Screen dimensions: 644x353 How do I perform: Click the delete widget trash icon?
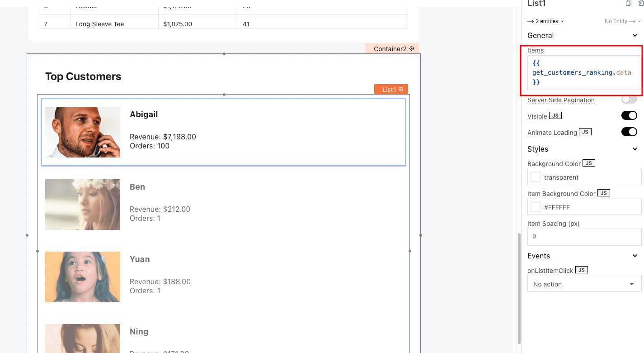tap(640, 3)
